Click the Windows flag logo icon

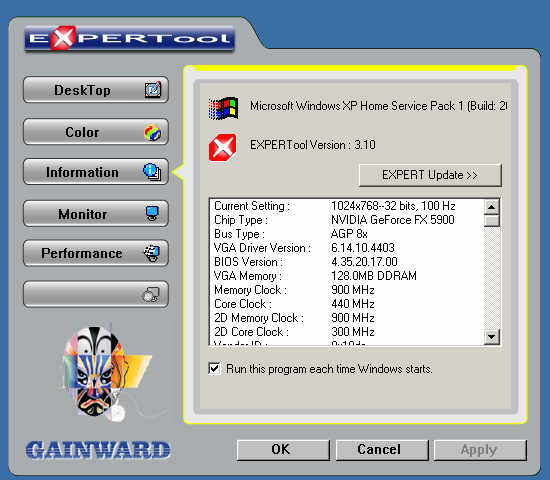pos(223,108)
